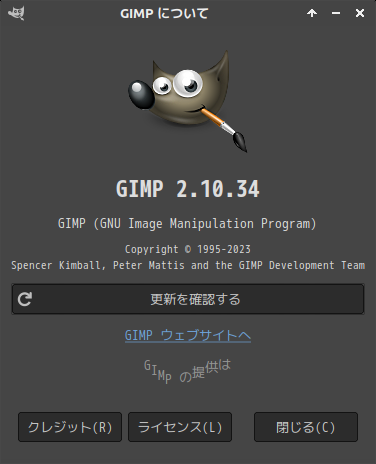The image size is (376, 464).
Task: Click the 'GIMP について' window title
Action: pyautogui.click(x=164, y=14)
